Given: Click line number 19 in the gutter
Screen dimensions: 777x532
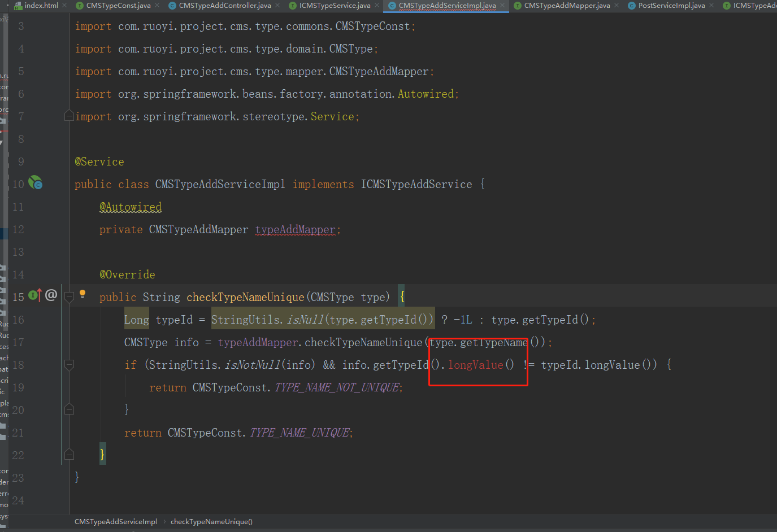Looking at the screenshot, I should (x=18, y=387).
